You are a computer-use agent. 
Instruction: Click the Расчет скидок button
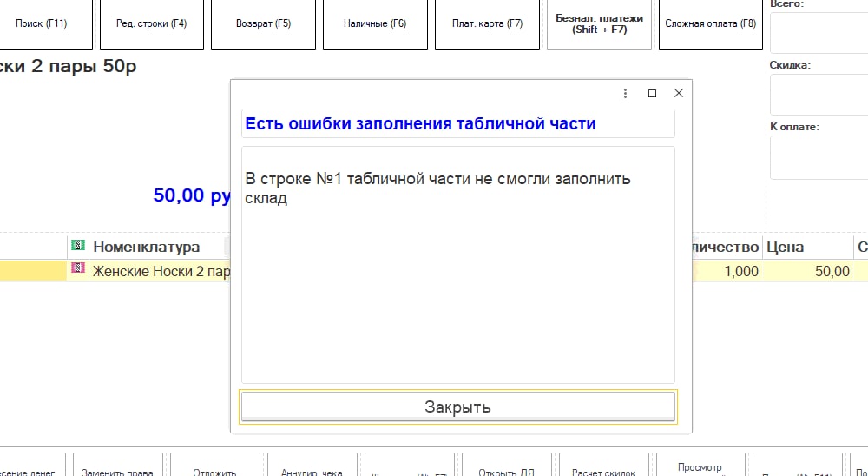click(x=604, y=465)
